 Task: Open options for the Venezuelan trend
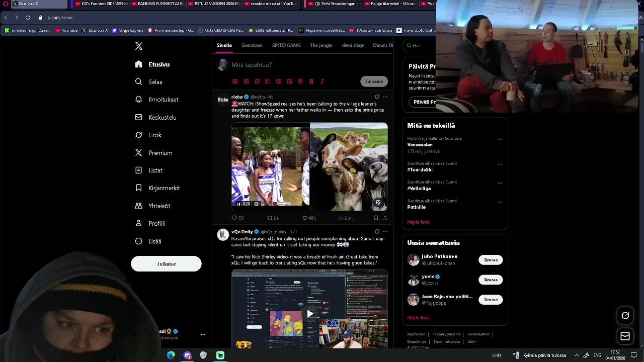pos(500,139)
